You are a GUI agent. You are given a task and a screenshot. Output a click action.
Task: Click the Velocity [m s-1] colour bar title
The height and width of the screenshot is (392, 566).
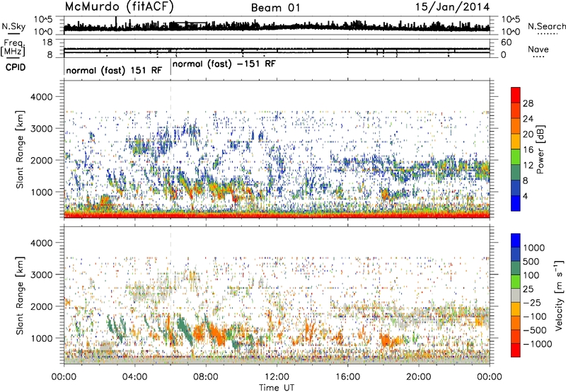pos(558,295)
